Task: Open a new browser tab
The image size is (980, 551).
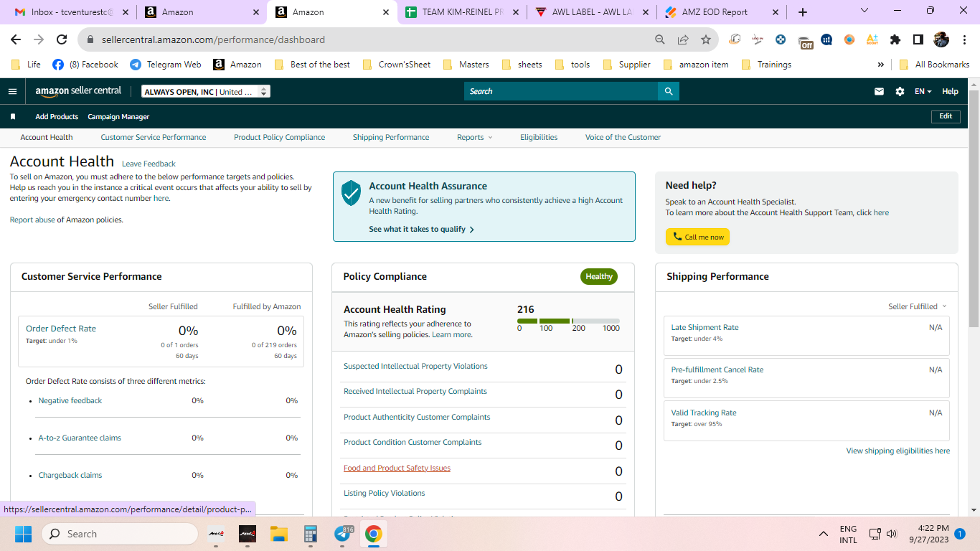Action: coord(803,12)
